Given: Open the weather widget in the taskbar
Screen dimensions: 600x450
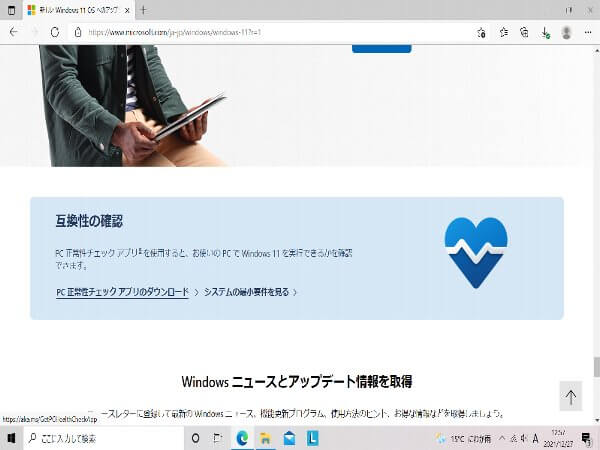Looking at the screenshot, I should pos(464,439).
